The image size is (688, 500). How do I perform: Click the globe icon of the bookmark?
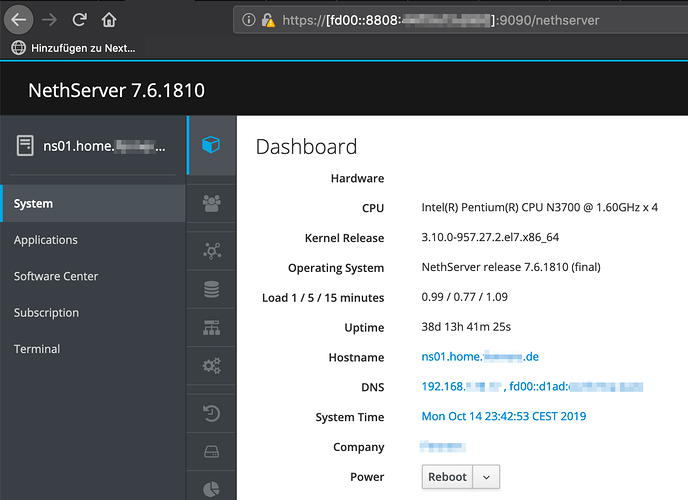18,48
